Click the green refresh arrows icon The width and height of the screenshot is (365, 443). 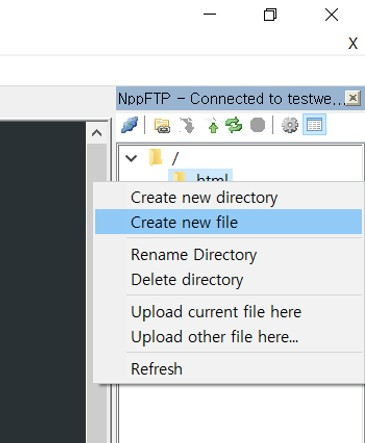coord(234,125)
